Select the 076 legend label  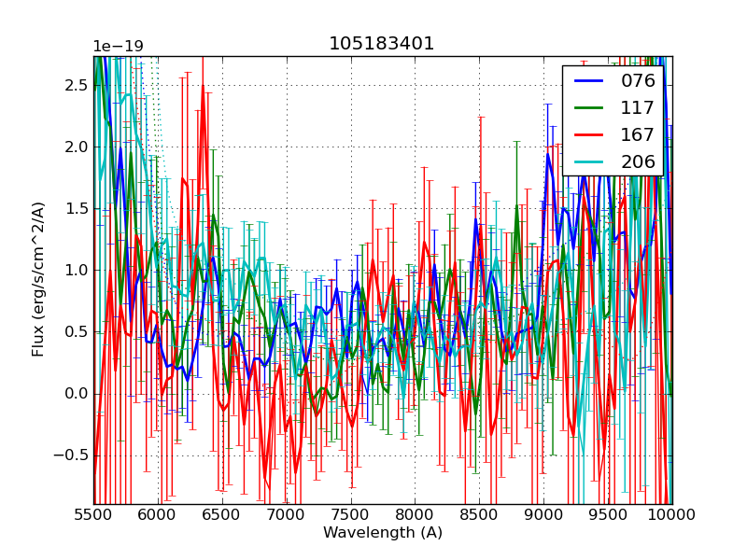(x=638, y=81)
